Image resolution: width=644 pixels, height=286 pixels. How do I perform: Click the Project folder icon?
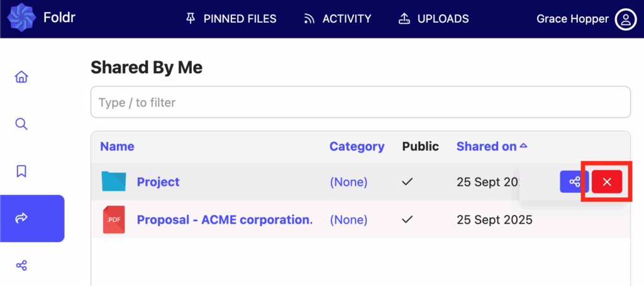click(x=114, y=182)
